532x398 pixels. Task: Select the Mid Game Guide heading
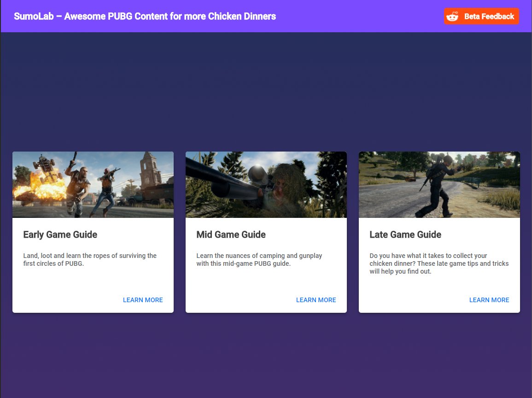(x=231, y=234)
